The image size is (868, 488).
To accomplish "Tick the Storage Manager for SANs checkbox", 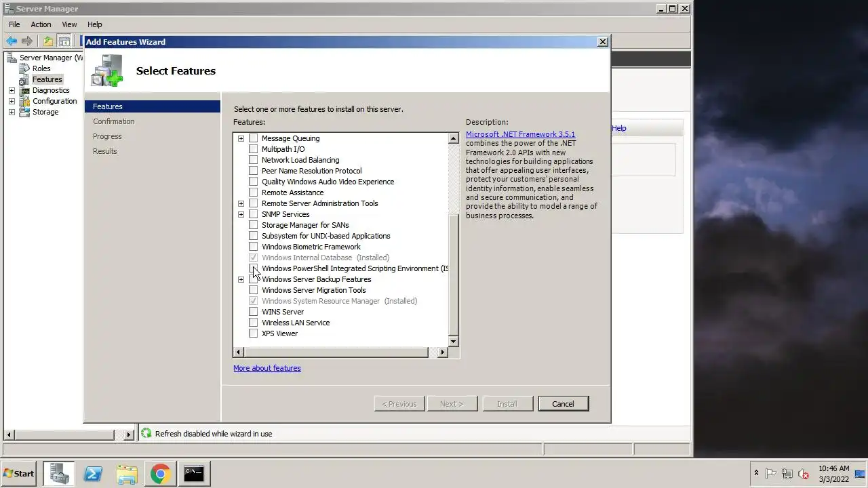I will tap(254, 225).
